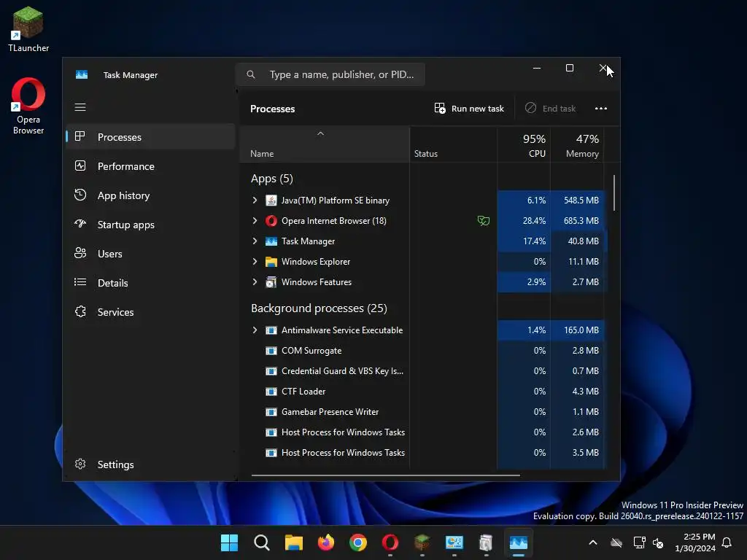Click the Windows Features process icon
Image resolution: width=747 pixels, height=560 pixels.
pos(271,282)
